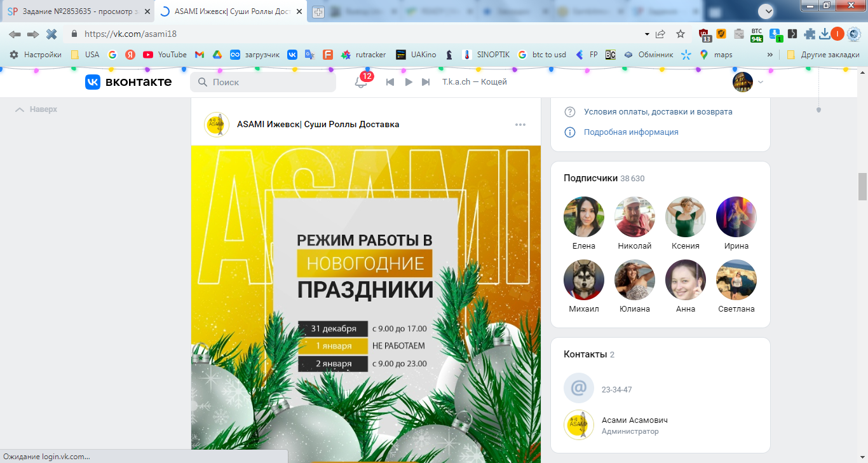
Task: Open the three-dot menu on the ASAMI post
Action: point(520,125)
